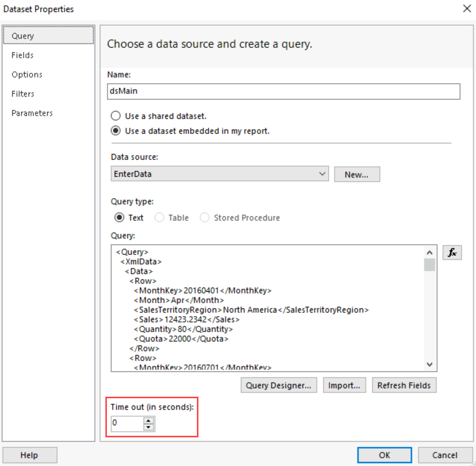The width and height of the screenshot is (476, 466).
Task: Select Use a shared dataset option
Action: pyautogui.click(x=114, y=116)
